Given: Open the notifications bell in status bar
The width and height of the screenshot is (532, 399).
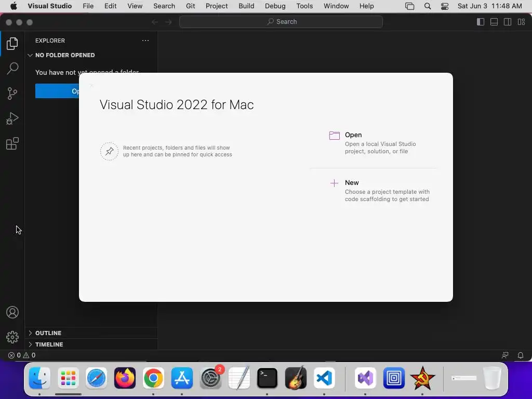Looking at the screenshot, I should click(x=521, y=355).
